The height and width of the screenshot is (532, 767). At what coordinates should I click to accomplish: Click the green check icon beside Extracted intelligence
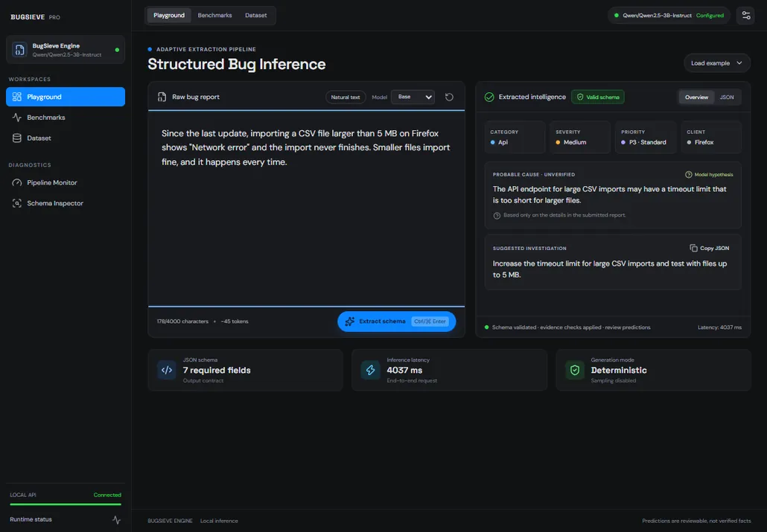coord(489,97)
